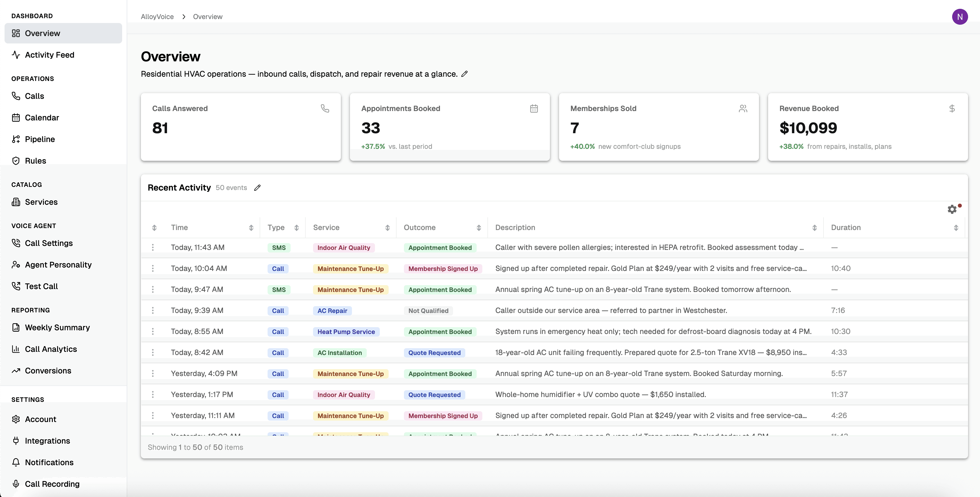Open row menu for Today, 8:42 AM

(x=153, y=352)
